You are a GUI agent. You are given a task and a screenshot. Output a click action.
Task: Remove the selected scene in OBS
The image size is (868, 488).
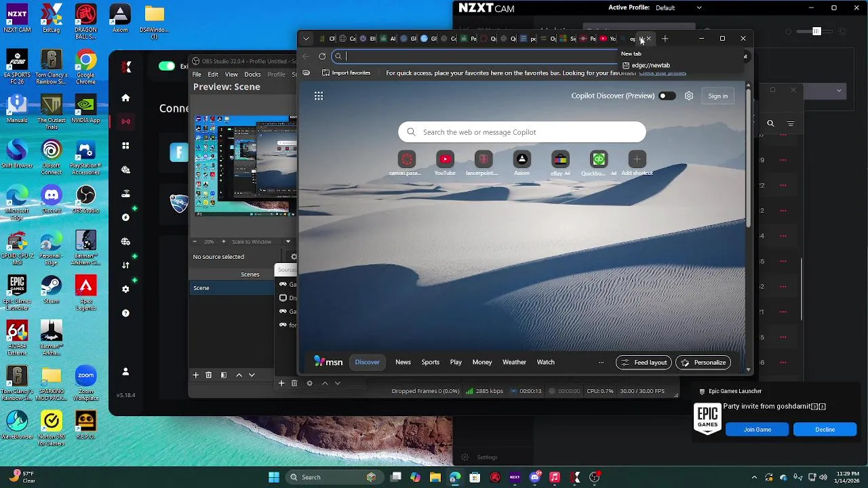208,375
